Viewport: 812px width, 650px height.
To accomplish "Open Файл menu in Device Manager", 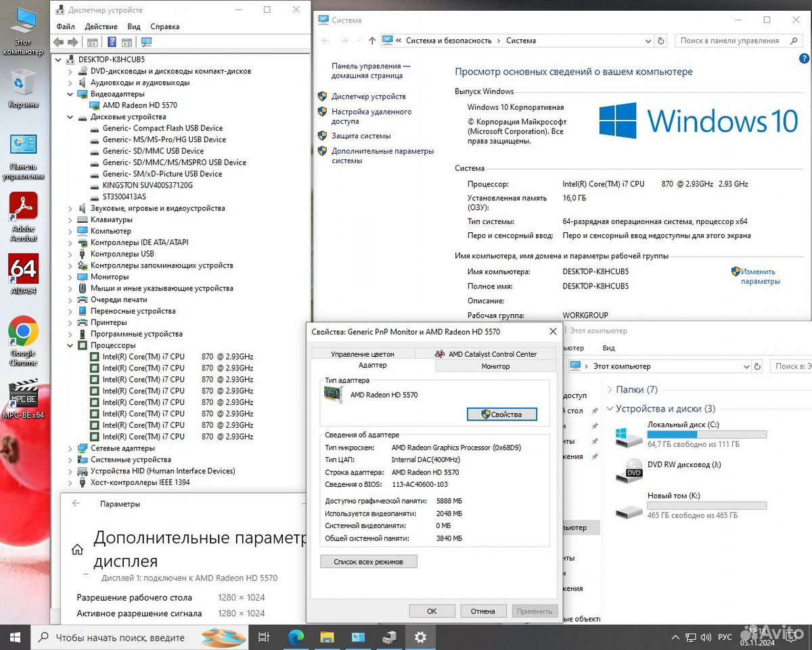I will [66, 26].
